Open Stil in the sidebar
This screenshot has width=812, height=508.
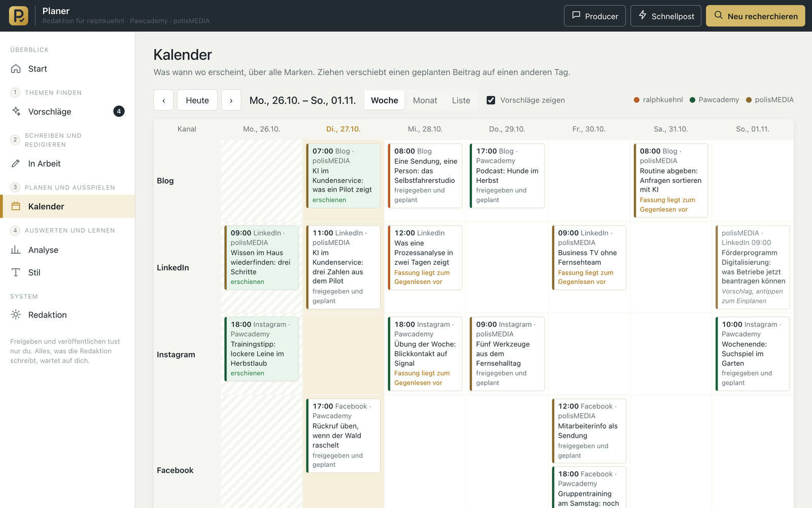click(67, 272)
